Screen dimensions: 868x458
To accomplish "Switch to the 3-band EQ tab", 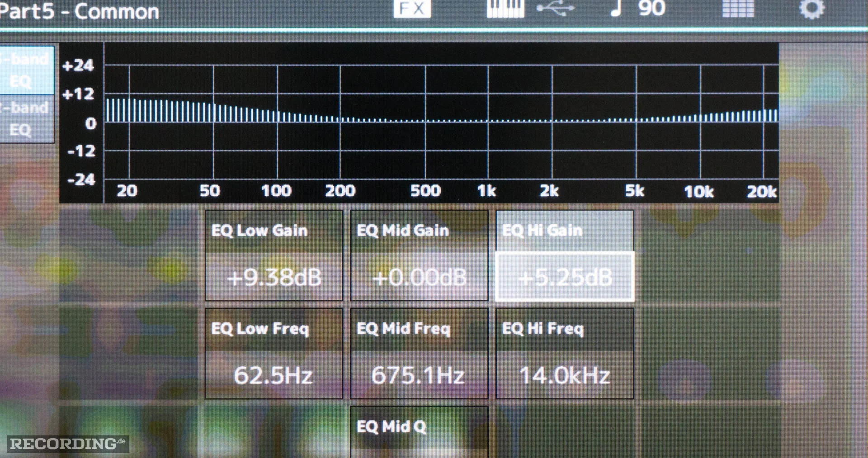I will (x=27, y=70).
